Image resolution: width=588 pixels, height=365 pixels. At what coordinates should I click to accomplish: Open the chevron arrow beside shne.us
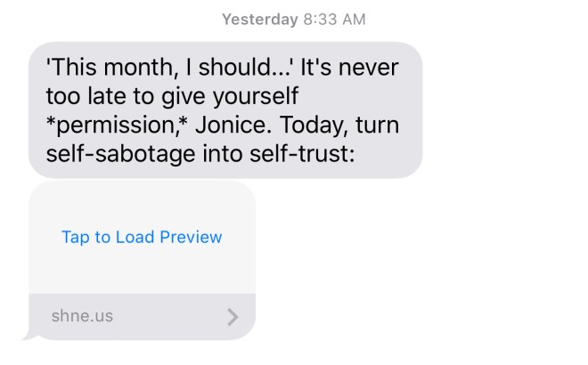(x=233, y=317)
